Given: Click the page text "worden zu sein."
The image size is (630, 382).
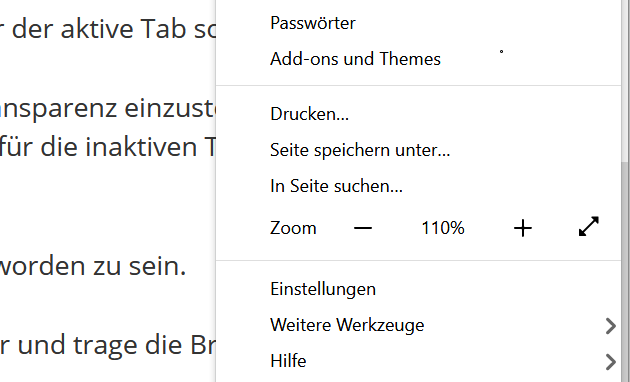Looking at the screenshot, I should point(93,266).
